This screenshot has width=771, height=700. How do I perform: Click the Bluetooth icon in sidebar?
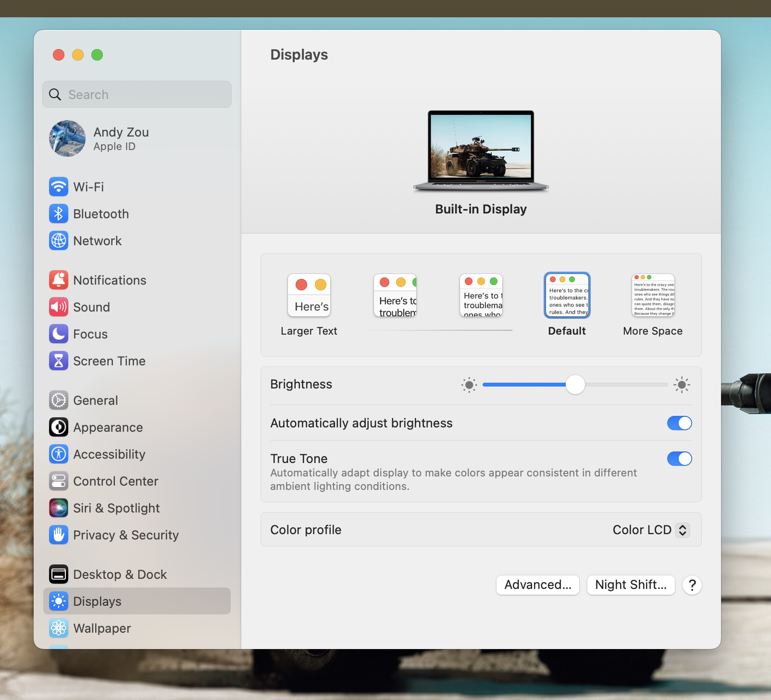59,213
